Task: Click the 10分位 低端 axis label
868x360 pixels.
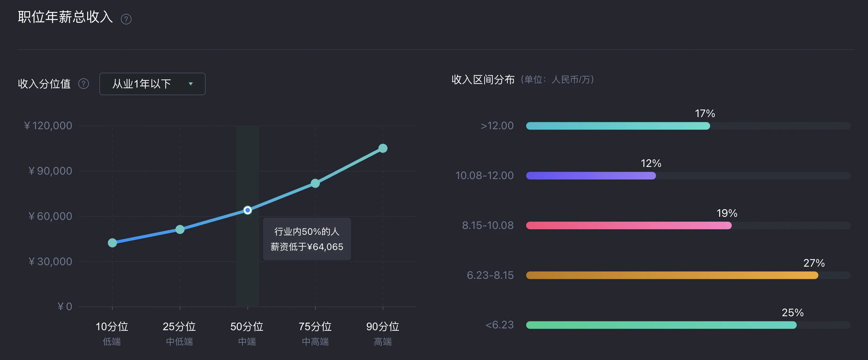Action: pos(112,334)
